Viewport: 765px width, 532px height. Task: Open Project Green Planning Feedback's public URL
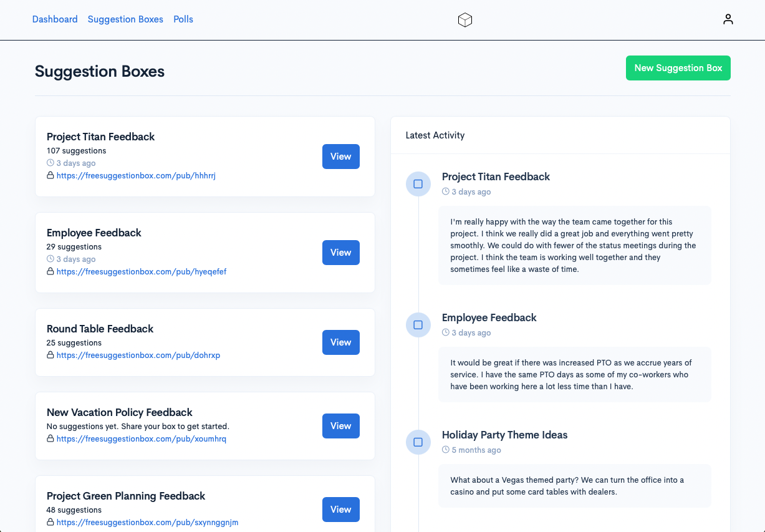(147, 522)
